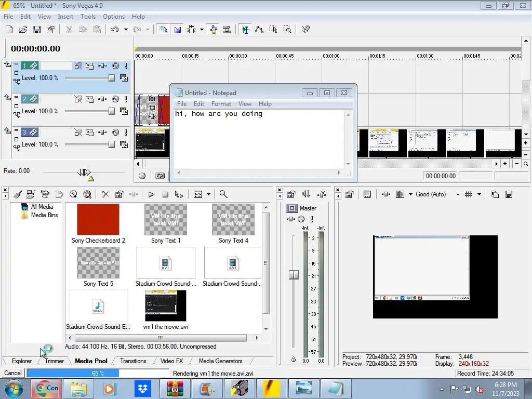Mute track 1 with the mute icon

click(x=116, y=66)
